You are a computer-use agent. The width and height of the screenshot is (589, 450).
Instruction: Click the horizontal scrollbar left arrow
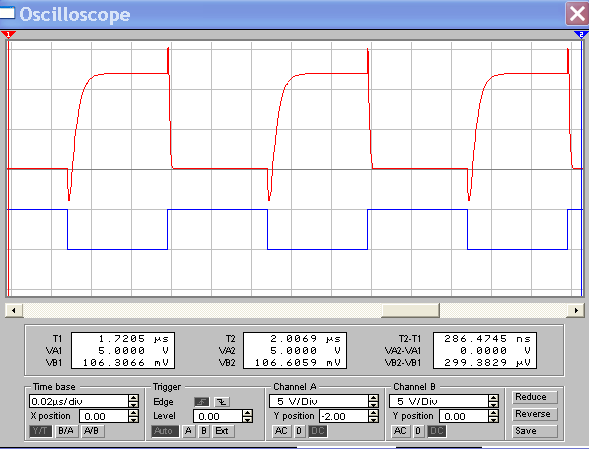click(14, 310)
